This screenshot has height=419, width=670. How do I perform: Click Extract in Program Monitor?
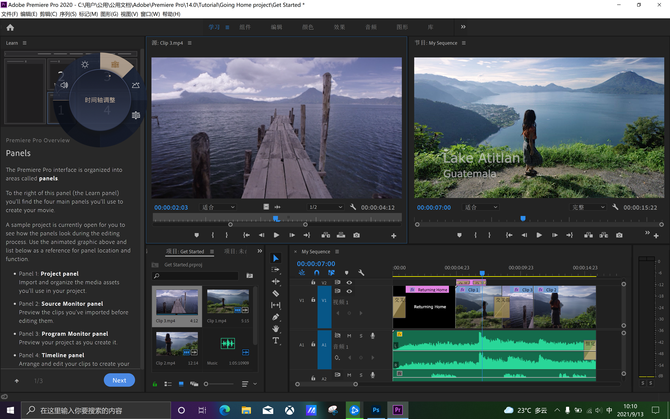click(x=603, y=235)
